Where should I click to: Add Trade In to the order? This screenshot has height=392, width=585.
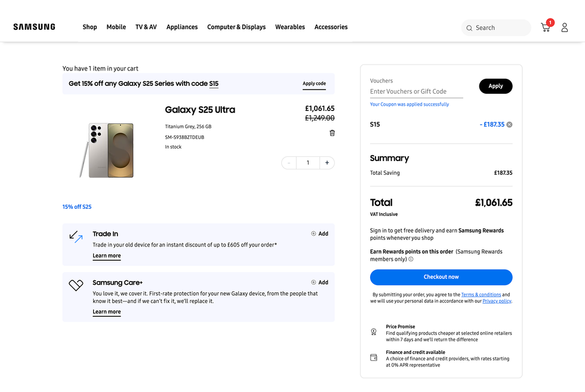(319, 234)
